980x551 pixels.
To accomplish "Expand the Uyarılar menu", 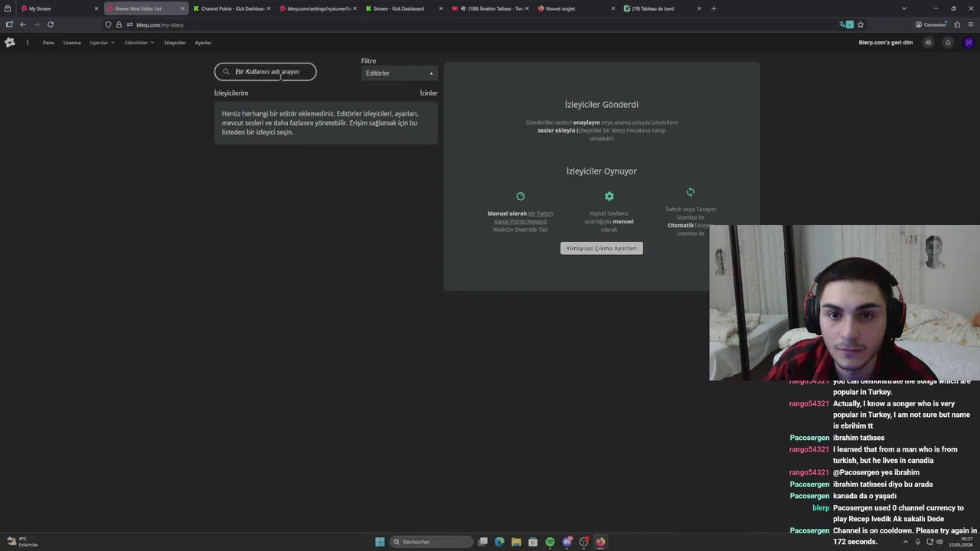I will click(102, 43).
